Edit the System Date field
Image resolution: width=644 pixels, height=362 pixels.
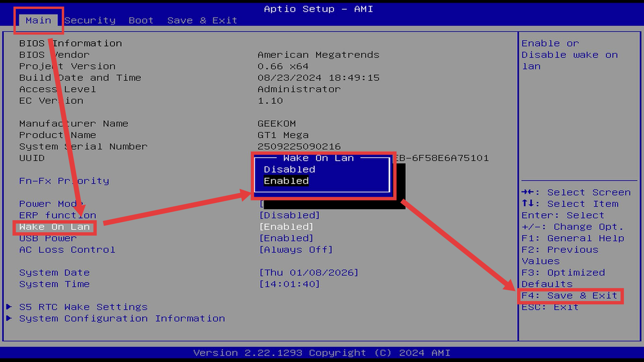click(x=308, y=273)
